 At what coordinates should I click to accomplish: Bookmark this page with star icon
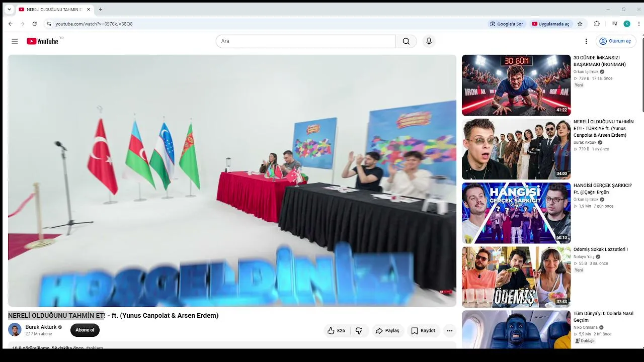tap(580, 24)
